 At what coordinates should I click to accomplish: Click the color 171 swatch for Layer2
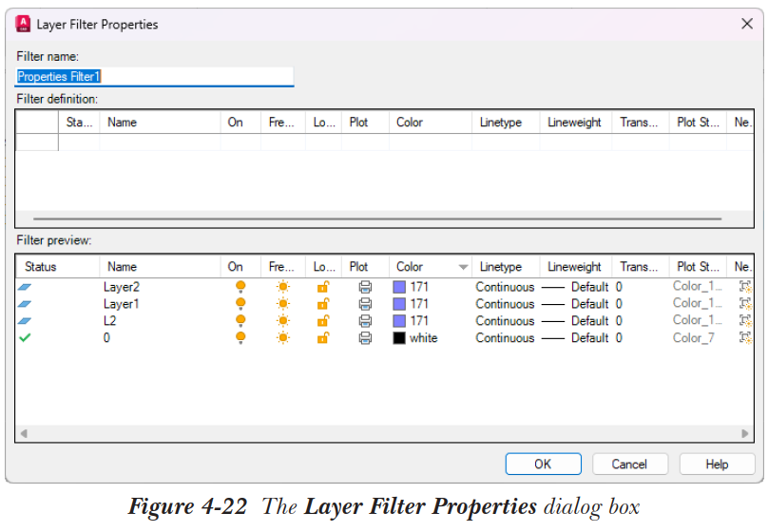point(399,287)
